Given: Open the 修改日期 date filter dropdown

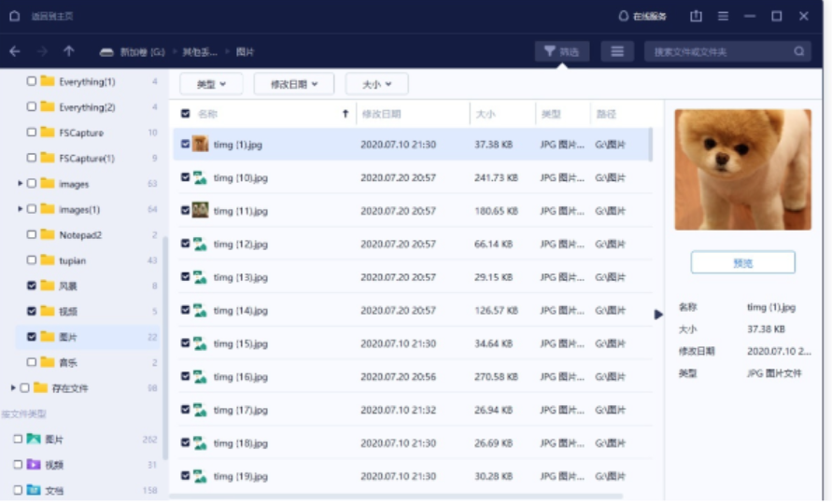Looking at the screenshot, I should (293, 84).
